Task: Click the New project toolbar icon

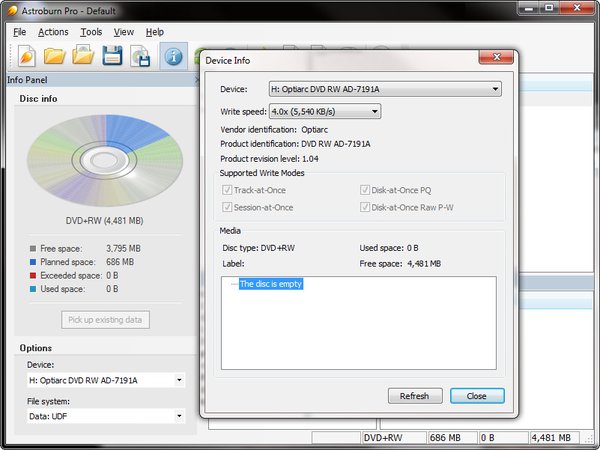Action: 27,56
